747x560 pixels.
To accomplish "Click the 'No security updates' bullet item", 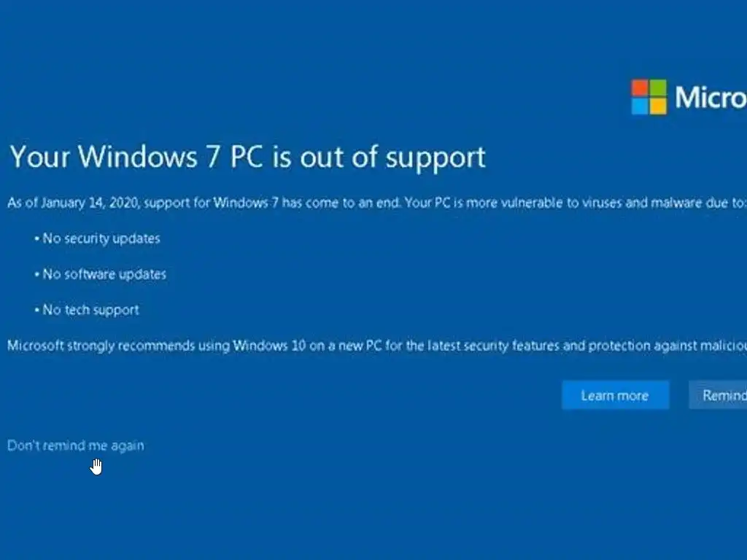I will (x=98, y=238).
